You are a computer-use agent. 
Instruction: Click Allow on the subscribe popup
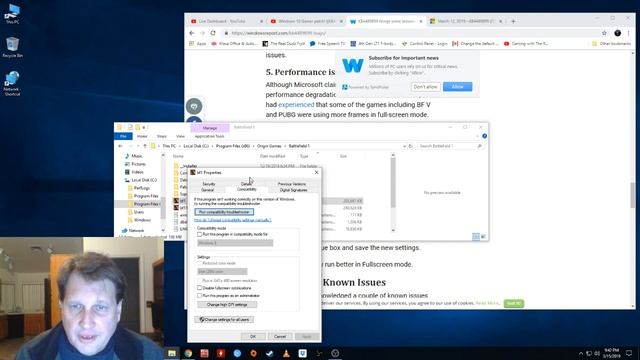click(x=458, y=87)
